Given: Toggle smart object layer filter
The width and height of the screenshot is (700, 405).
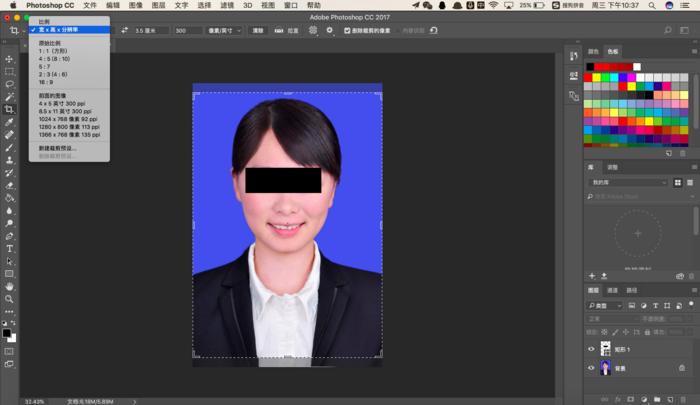Looking at the screenshot, I should pos(679,305).
